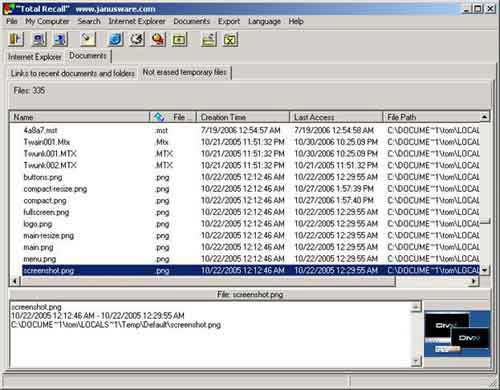The width and height of the screenshot is (500, 390).
Task: Click details pane scroll up arrow
Action: tap(416, 306)
